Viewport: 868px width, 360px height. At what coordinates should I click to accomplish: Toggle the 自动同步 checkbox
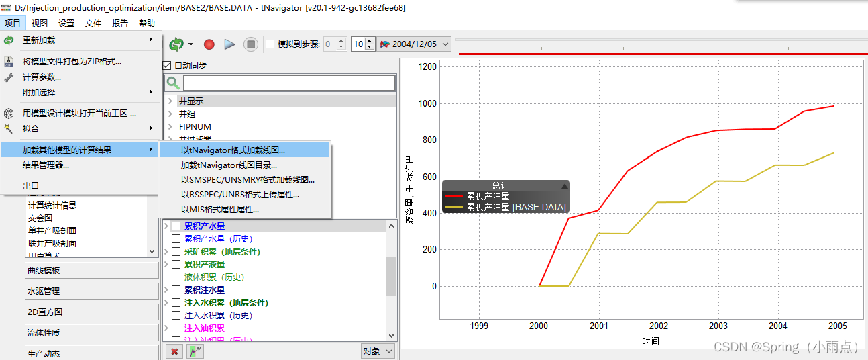tap(167, 66)
